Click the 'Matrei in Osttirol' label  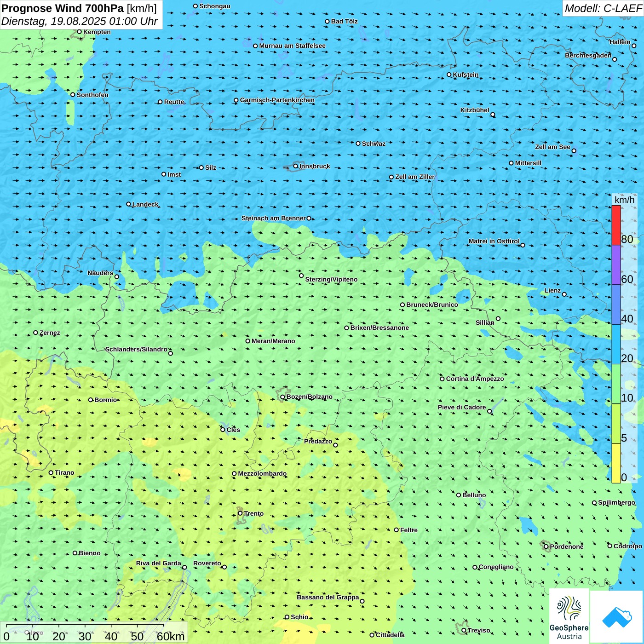point(494,241)
